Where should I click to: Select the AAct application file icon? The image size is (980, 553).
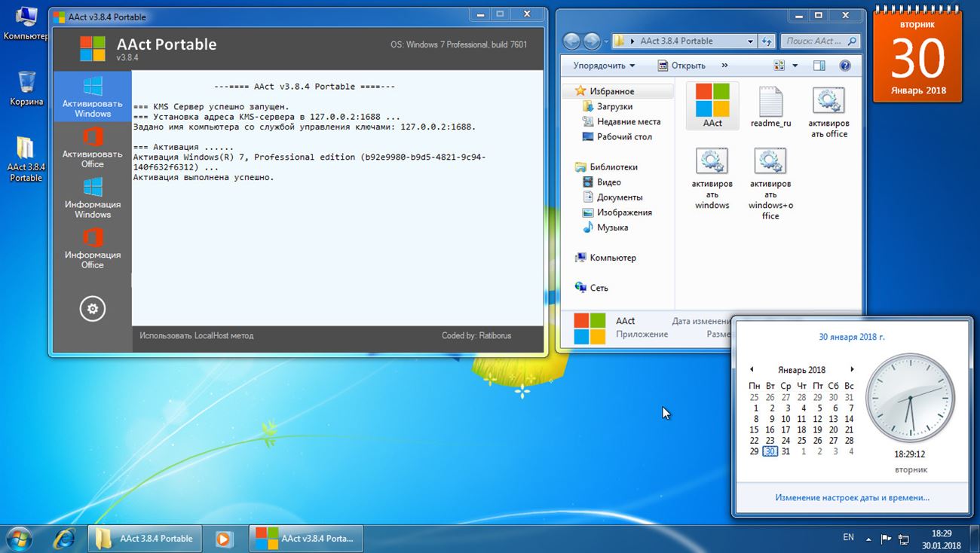click(x=712, y=105)
